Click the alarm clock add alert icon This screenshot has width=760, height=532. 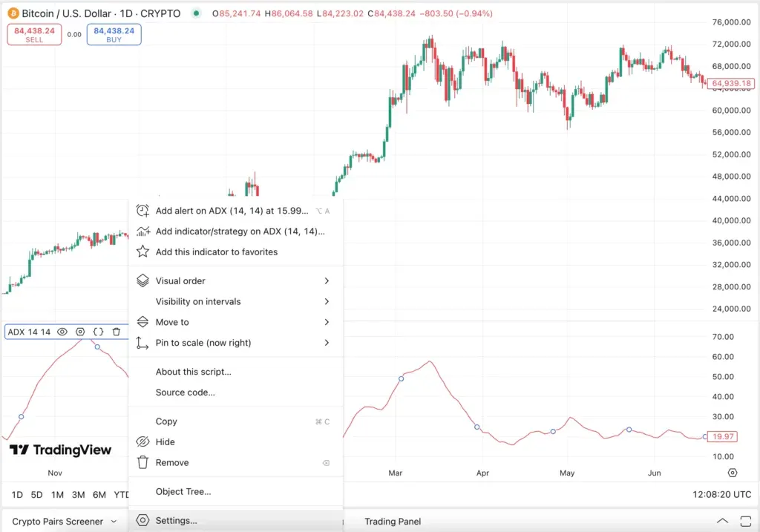click(143, 211)
